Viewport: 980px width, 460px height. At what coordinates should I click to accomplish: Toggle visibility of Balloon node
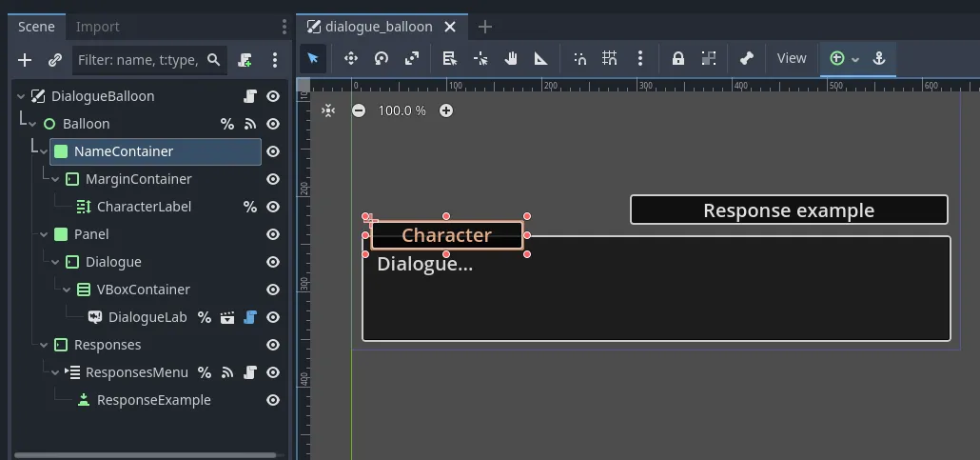(273, 124)
